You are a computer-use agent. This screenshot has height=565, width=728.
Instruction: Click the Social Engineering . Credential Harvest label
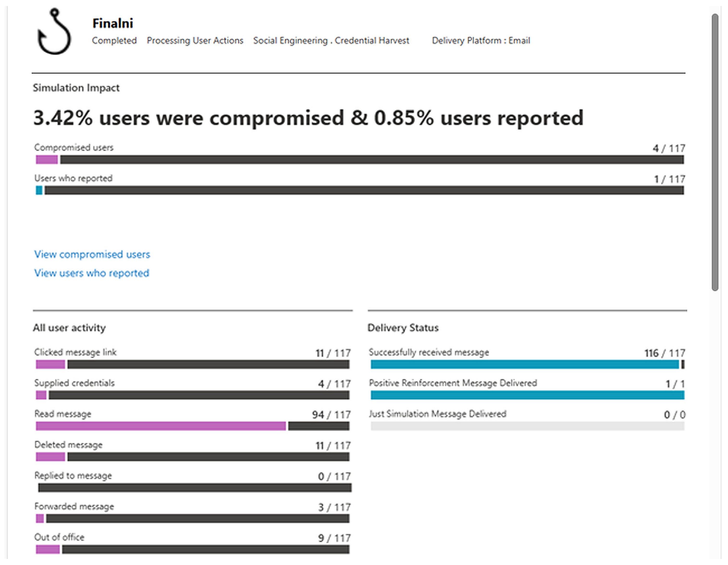331,41
